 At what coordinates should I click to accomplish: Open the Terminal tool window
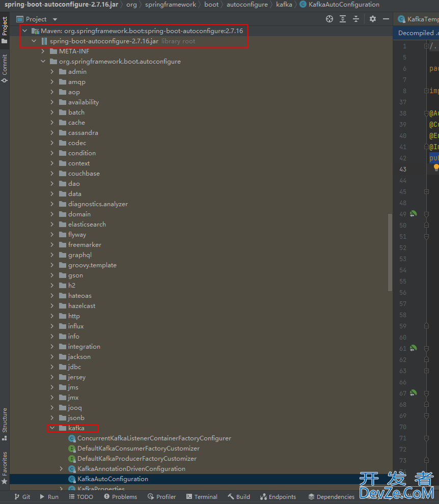pos(202,496)
